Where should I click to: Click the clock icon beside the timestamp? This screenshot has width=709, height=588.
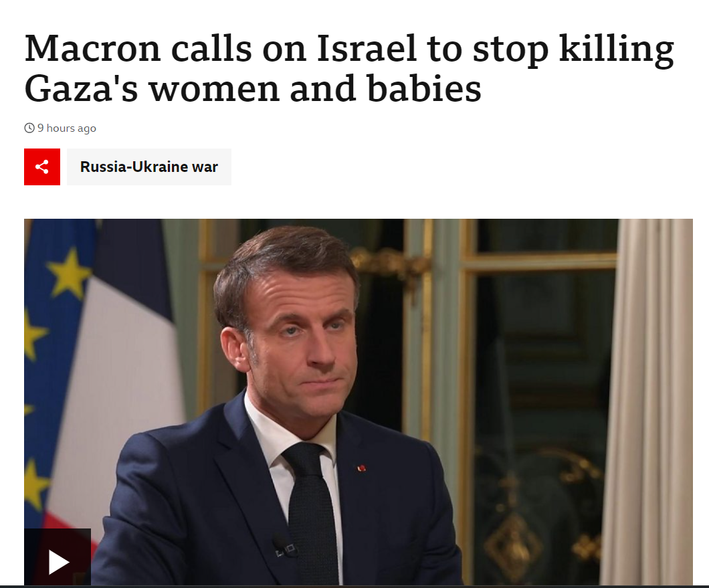tap(29, 128)
